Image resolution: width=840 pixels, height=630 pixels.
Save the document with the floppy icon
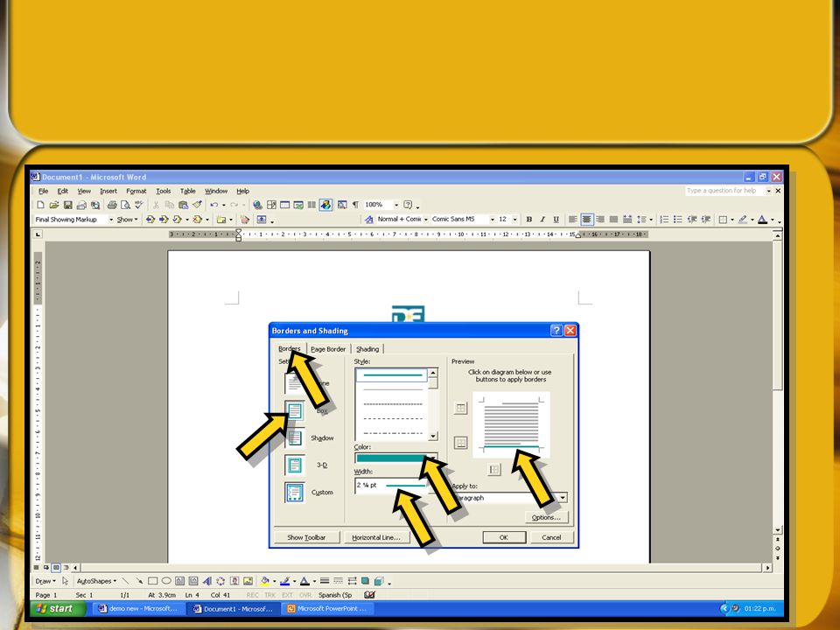67,205
